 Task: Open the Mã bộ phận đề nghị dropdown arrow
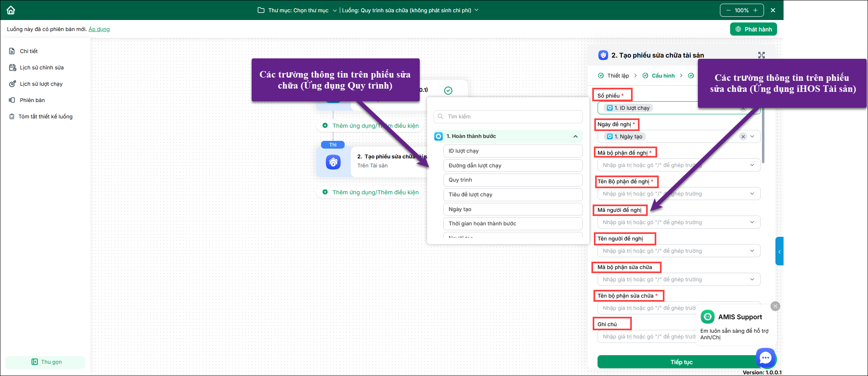[753, 165]
